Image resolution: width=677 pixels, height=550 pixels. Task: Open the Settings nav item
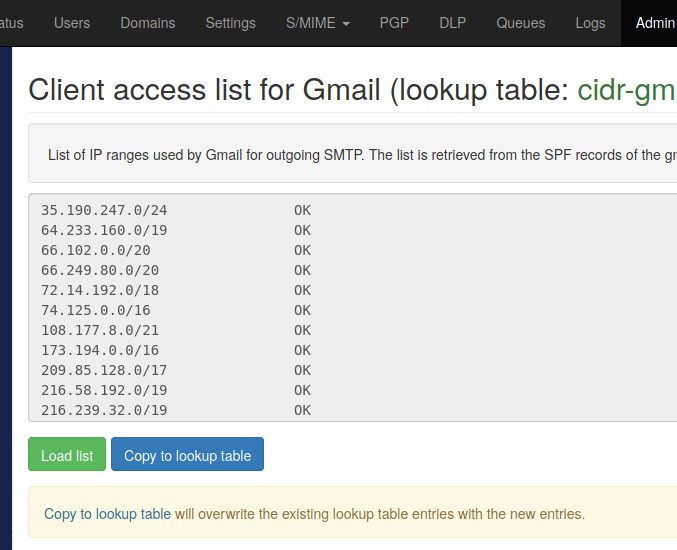click(x=231, y=23)
